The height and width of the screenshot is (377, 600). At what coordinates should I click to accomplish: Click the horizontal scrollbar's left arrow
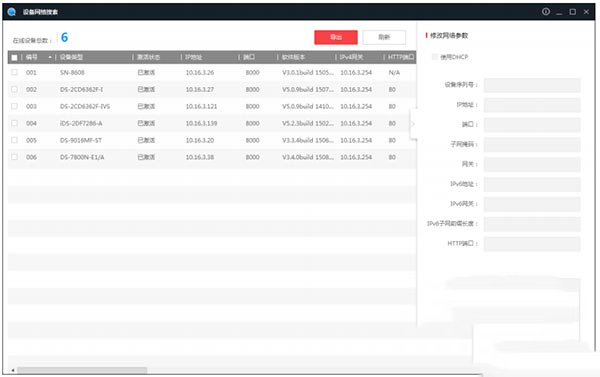13,370
